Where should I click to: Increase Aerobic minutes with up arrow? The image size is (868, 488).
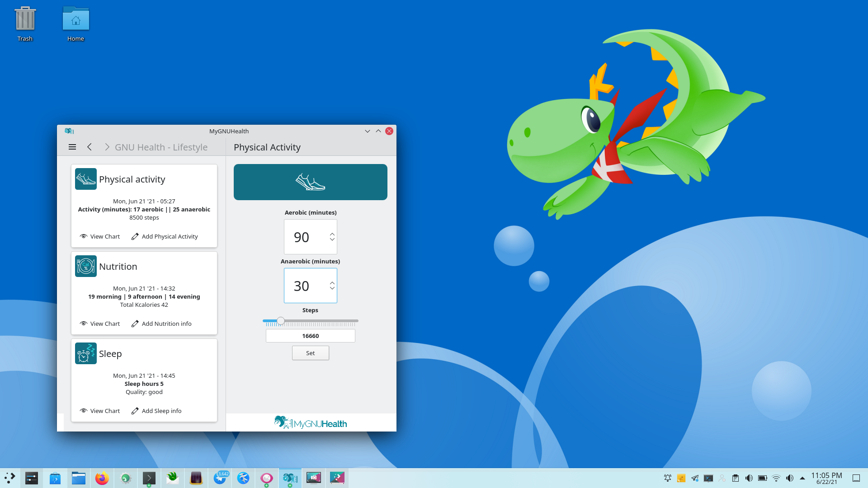pos(332,234)
